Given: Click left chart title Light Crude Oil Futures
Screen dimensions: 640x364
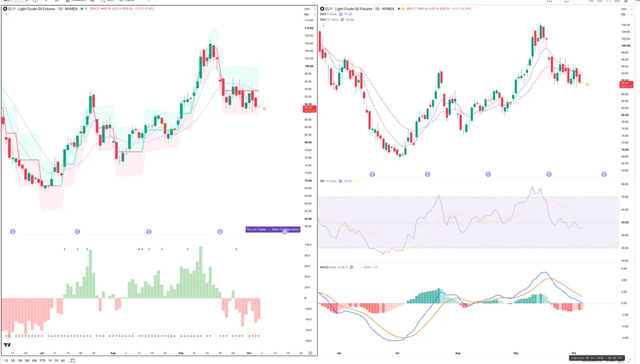Looking at the screenshot, I should (37, 9).
